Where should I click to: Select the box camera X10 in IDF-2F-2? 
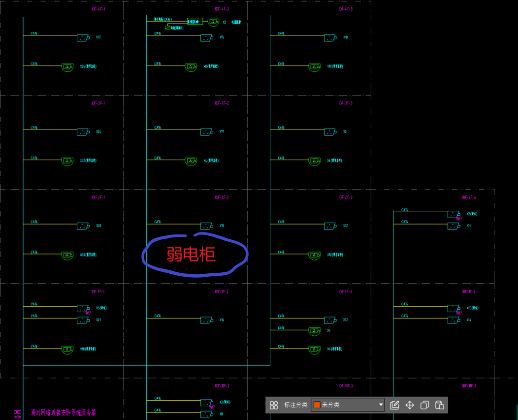[206, 226]
